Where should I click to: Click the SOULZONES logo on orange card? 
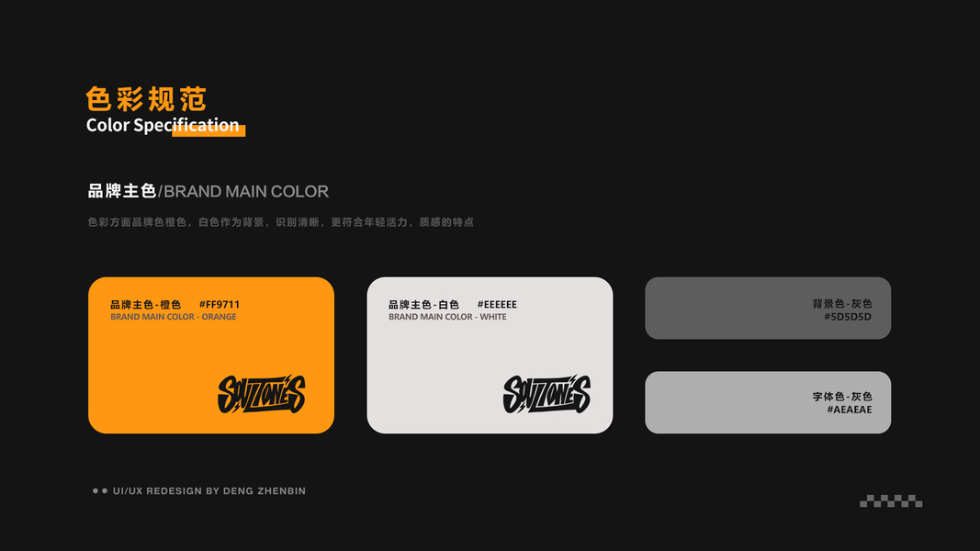(261, 394)
